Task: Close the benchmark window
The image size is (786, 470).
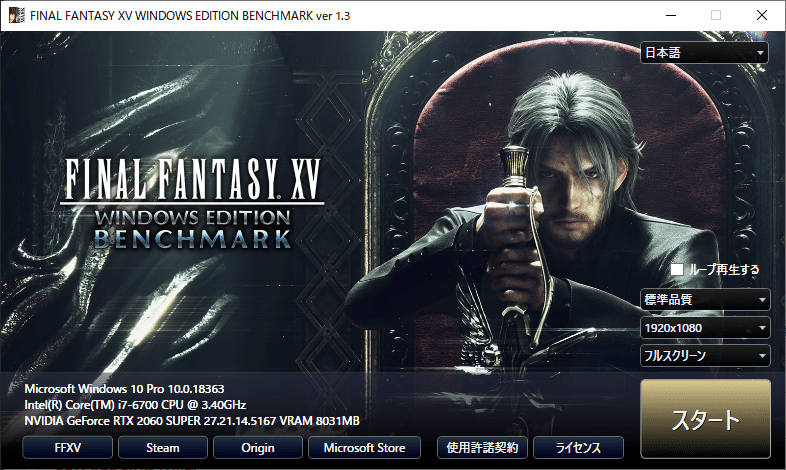Action: coord(762,15)
